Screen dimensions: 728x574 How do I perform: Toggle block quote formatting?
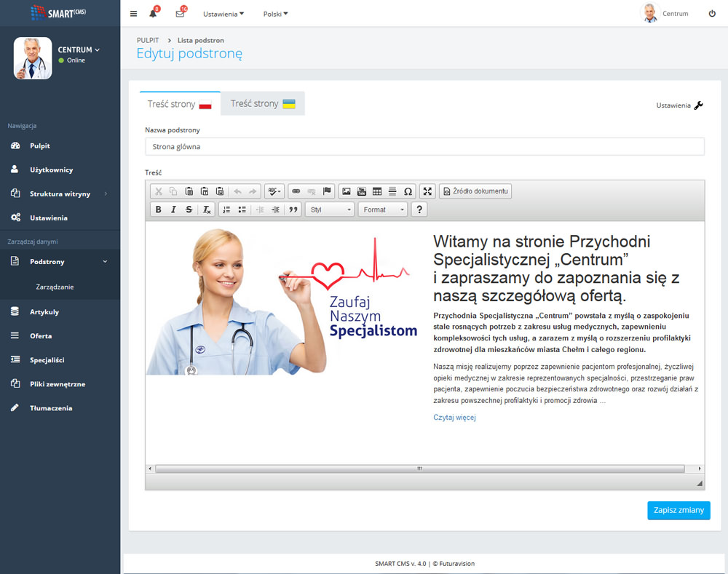pos(294,210)
